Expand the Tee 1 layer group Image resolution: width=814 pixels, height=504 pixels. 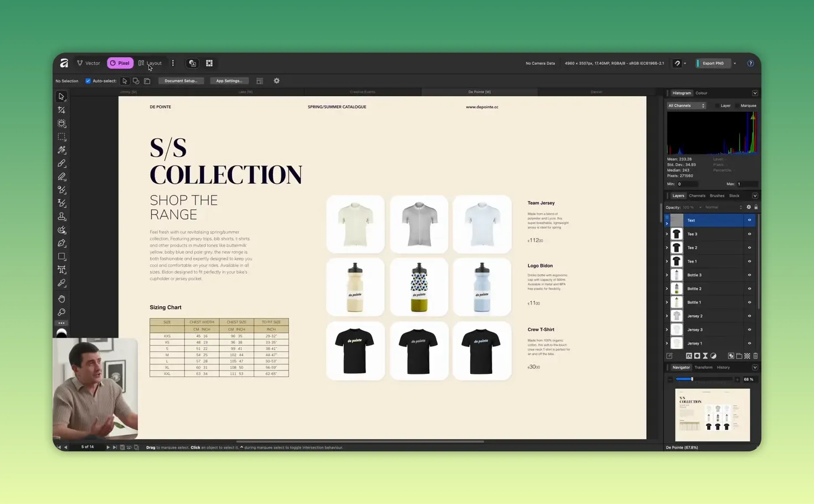667,261
